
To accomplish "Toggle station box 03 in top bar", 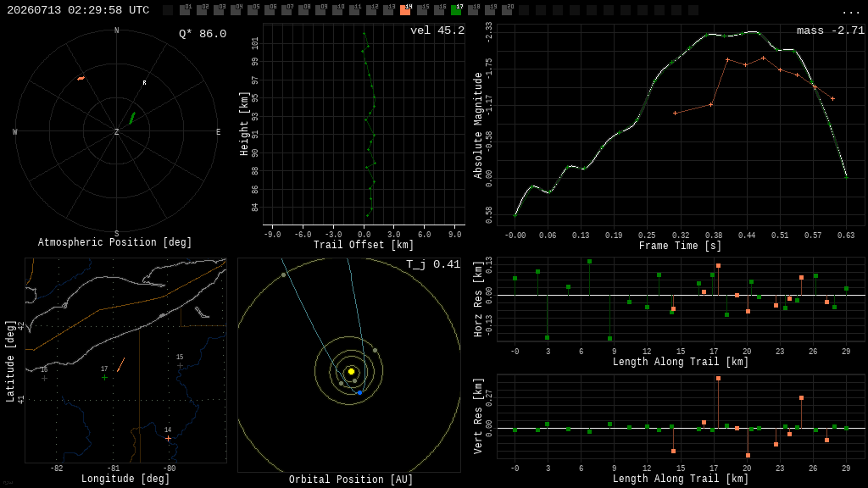I will coord(220,10).
